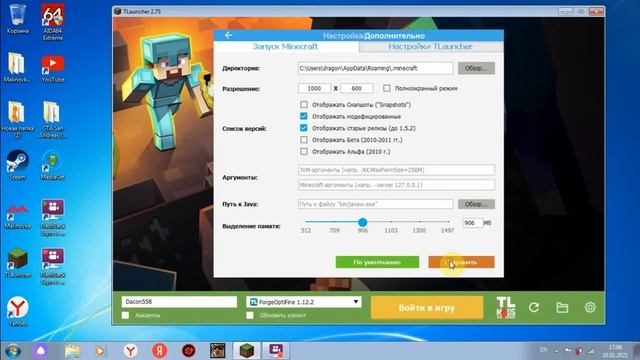Screen dimensions: 640x360
Task: Click the resolution width field 1000
Action: pyautogui.click(x=315, y=88)
